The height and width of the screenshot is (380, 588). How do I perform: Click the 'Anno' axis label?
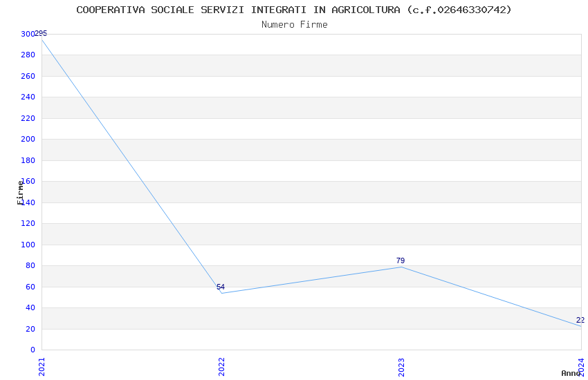click(571, 373)
